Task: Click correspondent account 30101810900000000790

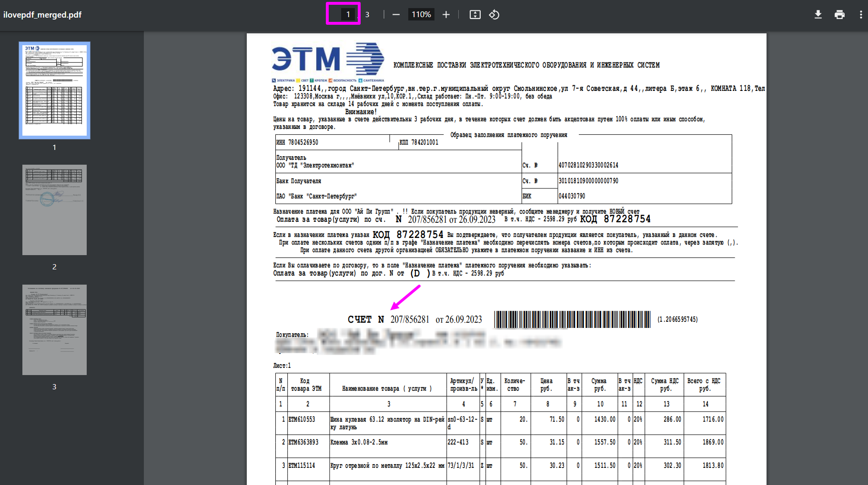Action: pyautogui.click(x=588, y=181)
